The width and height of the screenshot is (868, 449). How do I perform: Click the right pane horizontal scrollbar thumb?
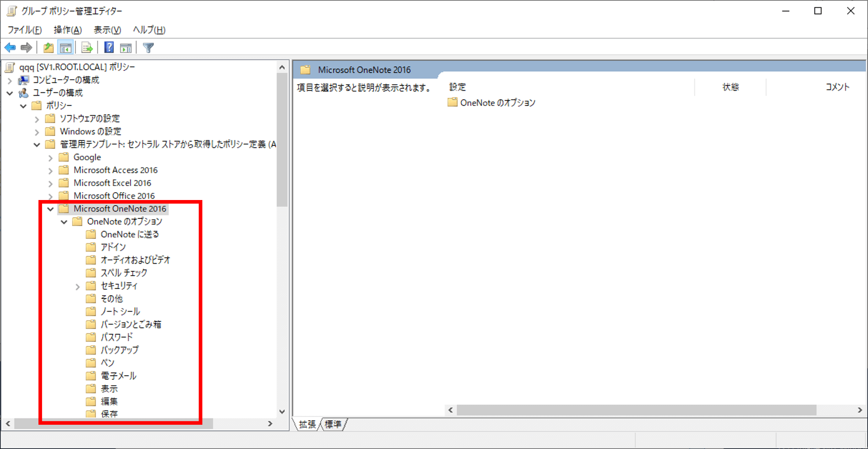click(x=636, y=410)
